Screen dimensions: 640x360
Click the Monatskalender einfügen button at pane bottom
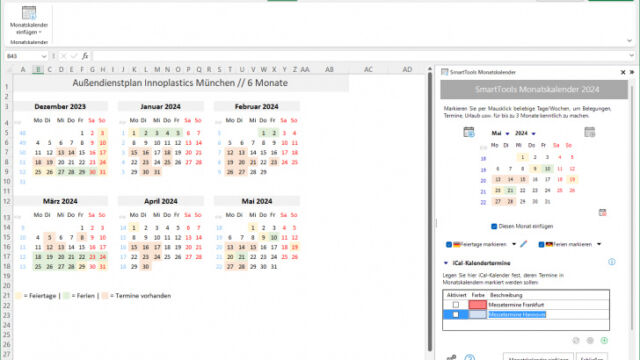pyautogui.click(x=538, y=357)
